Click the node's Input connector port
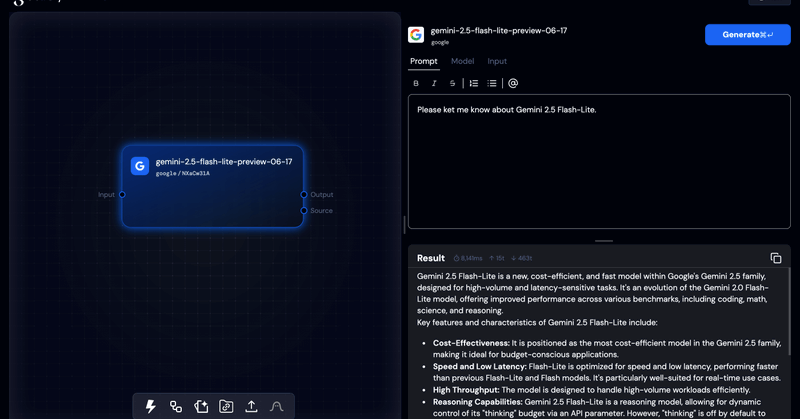This screenshot has width=800, height=419. click(122, 194)
